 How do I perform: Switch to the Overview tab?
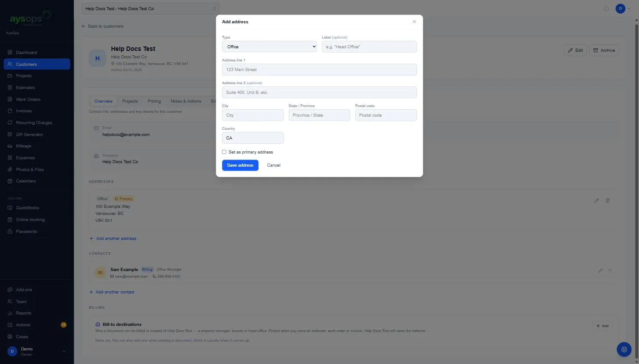click(x=104, y=101)
